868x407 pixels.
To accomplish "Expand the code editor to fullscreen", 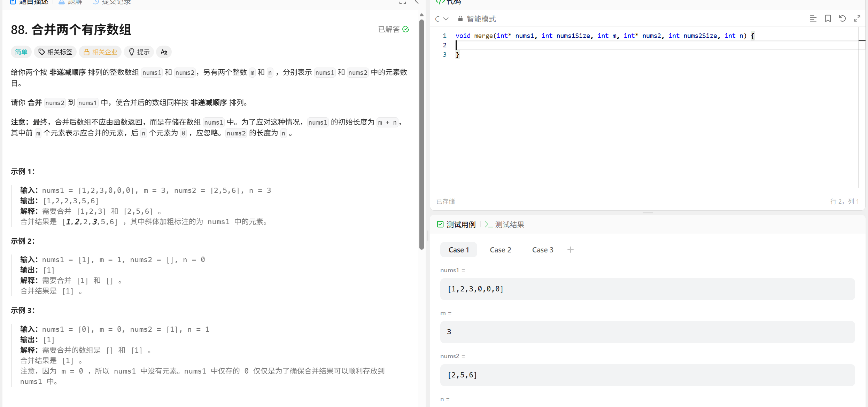I will click(x=857, y=19).
